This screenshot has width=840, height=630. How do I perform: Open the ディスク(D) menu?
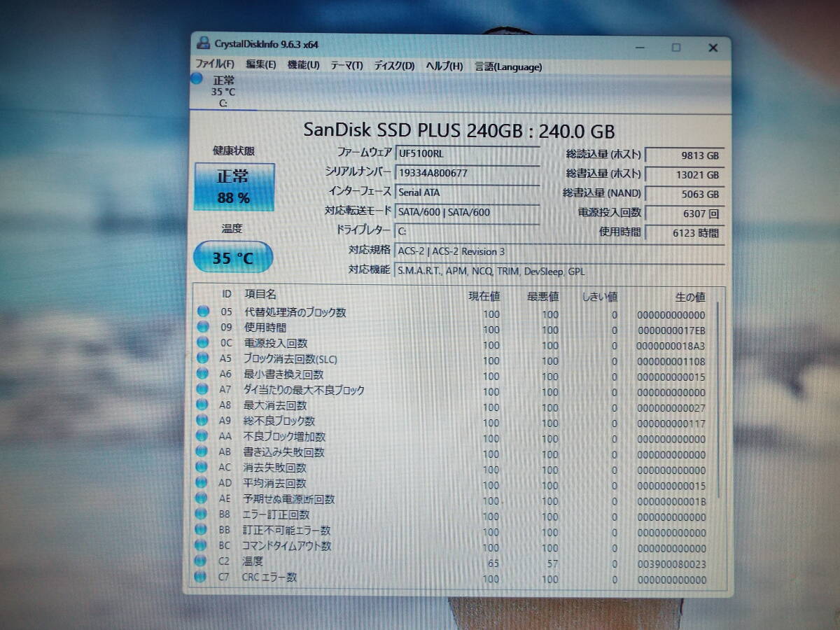394,66
